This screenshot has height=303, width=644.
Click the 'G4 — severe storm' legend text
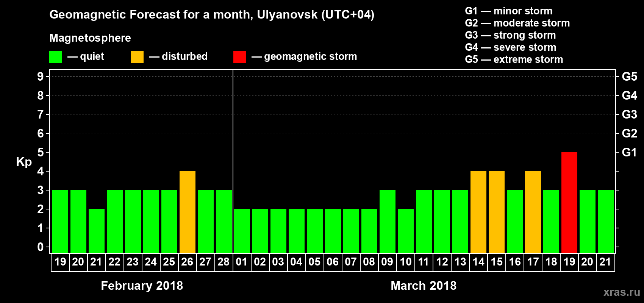coord(511,47)
